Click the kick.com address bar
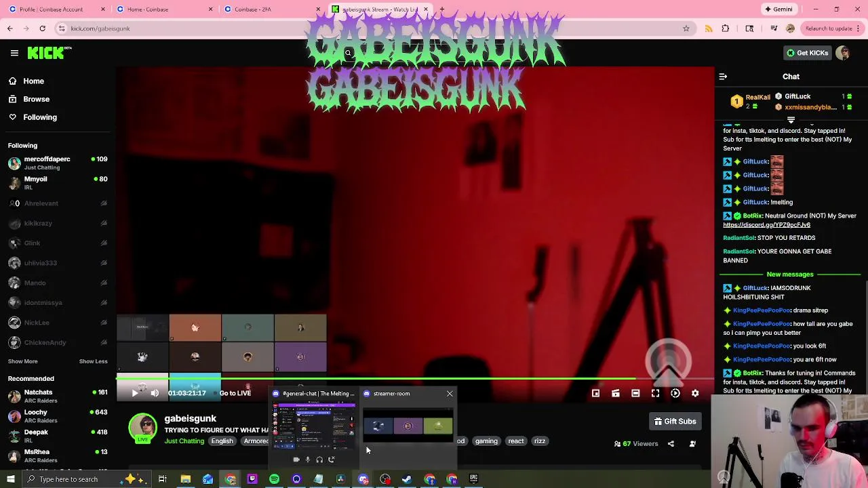Screen dimensions: 868x488 (373, 28)
